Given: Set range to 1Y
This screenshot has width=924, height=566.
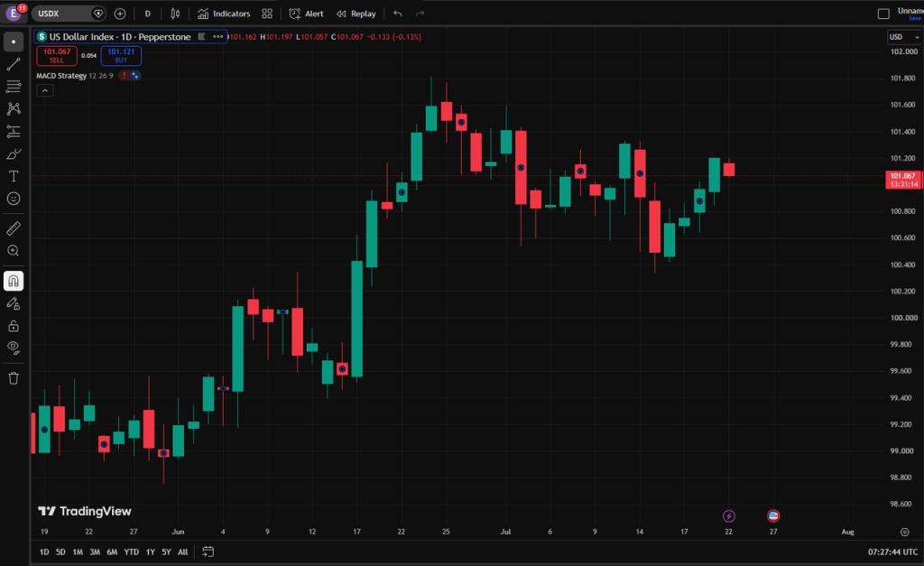Looking at the screenshot, I should coord(151,552).
